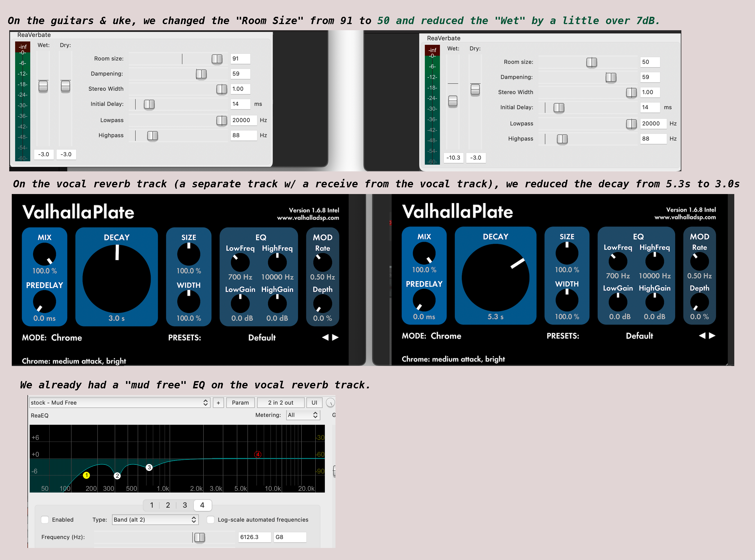This screenshot has width=755, height=560.
Task: Click Wet value field showing -10.3
Action: click(453, 158)
